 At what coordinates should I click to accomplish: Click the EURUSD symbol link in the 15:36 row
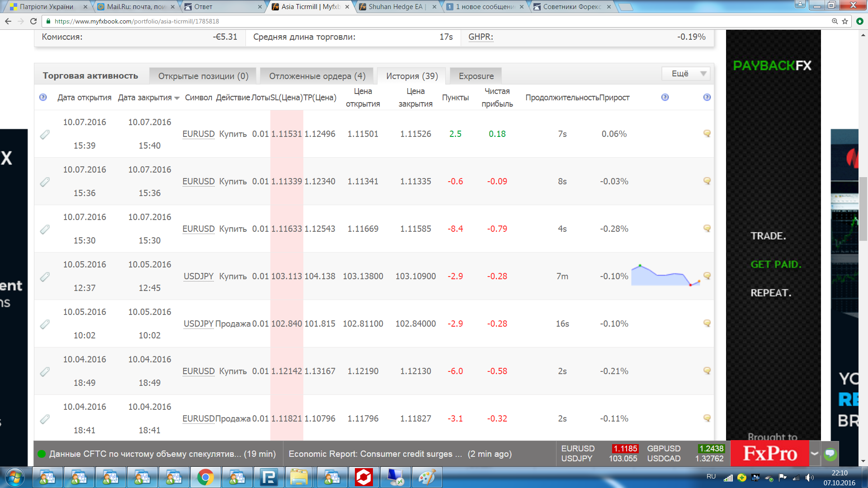click(x=198, y=181)
